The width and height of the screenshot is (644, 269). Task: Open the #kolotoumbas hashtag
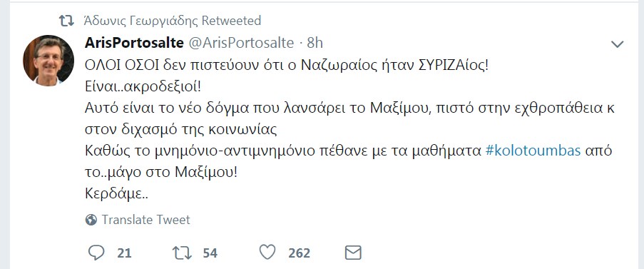[x=533, y=151]
